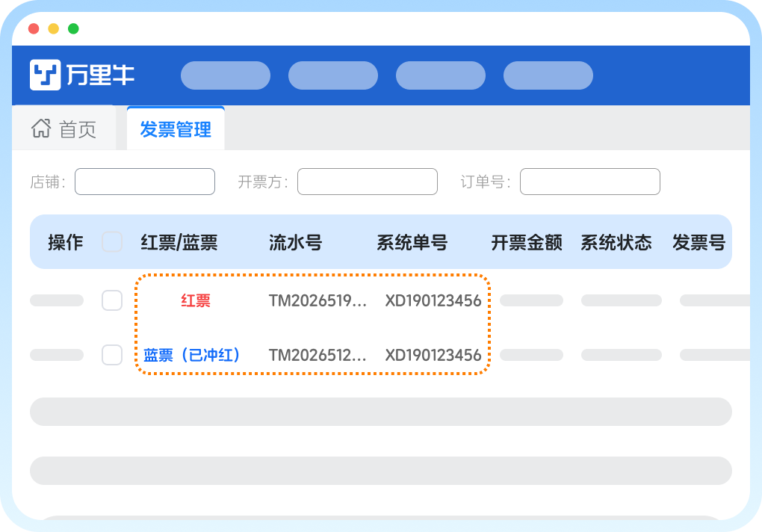Click the 店铺 input field
The image size is (762, 532).
(145, 182)
